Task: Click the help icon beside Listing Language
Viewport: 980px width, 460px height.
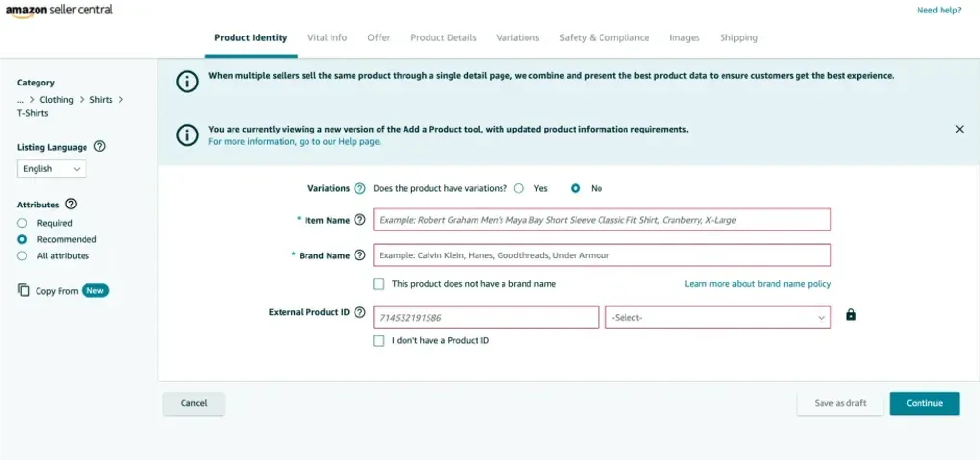Action: click(100, 147)
